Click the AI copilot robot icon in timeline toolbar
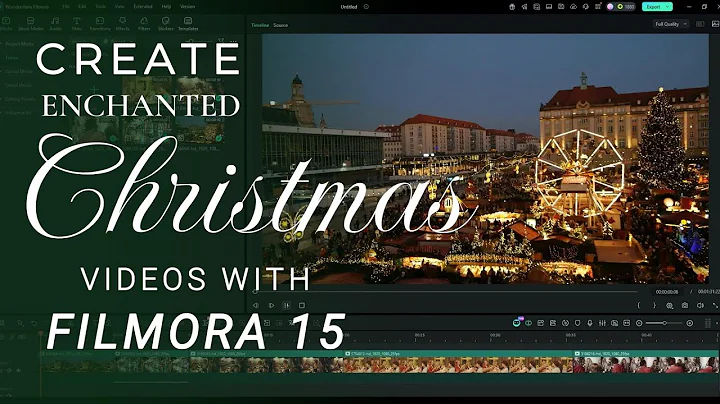 coord(517,323)
